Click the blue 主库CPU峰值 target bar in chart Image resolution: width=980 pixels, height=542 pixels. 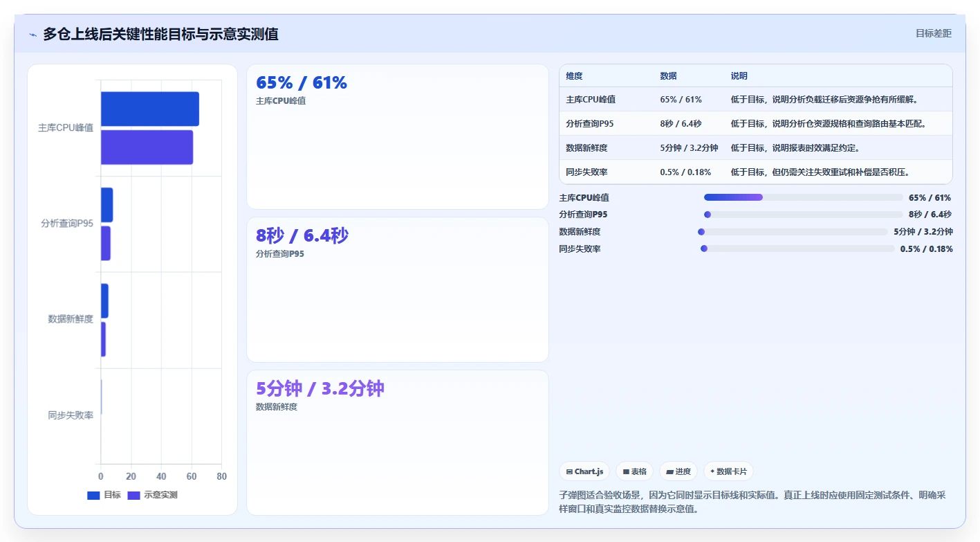click(x=150, y=109)
